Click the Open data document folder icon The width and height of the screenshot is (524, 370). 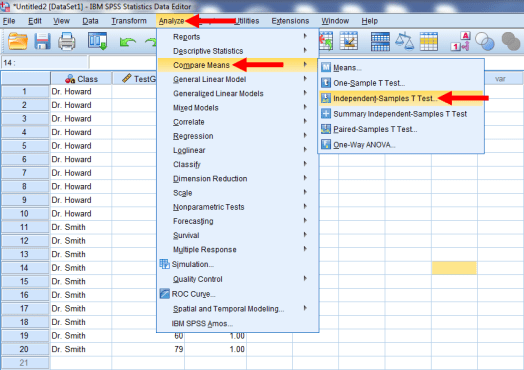coord(17,41)
